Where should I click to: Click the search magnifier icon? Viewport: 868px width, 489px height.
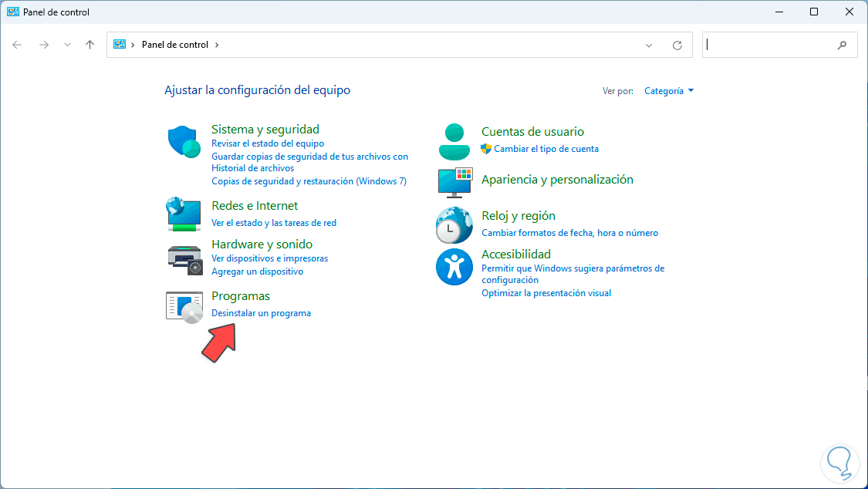coord(842,46)
